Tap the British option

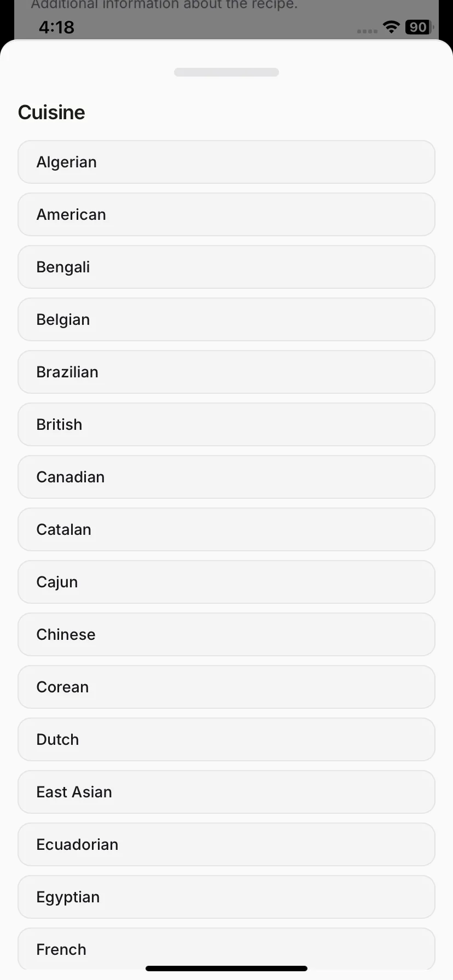[226, 424]
